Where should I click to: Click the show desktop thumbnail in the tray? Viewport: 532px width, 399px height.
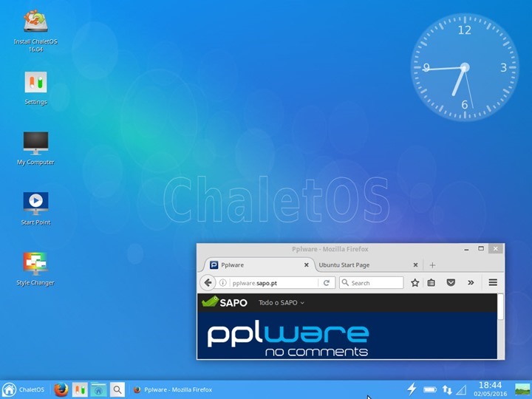pyautogui.click(x=522, y=389)
